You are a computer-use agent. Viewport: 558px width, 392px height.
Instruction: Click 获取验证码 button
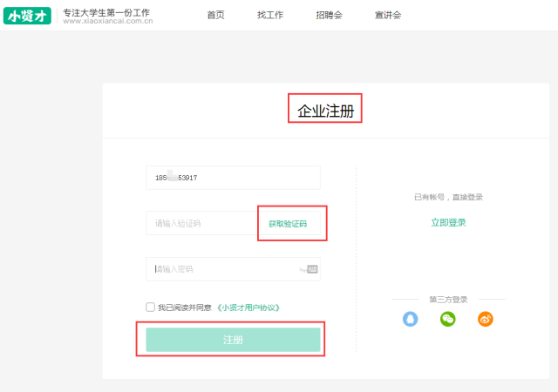tap(288, 224)
